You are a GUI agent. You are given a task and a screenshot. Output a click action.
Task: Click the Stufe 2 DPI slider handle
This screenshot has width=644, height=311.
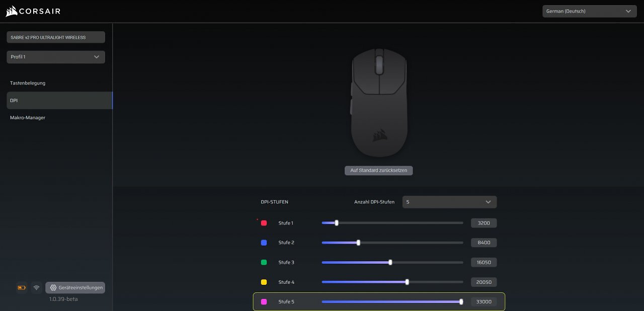(x=358, y=243)
